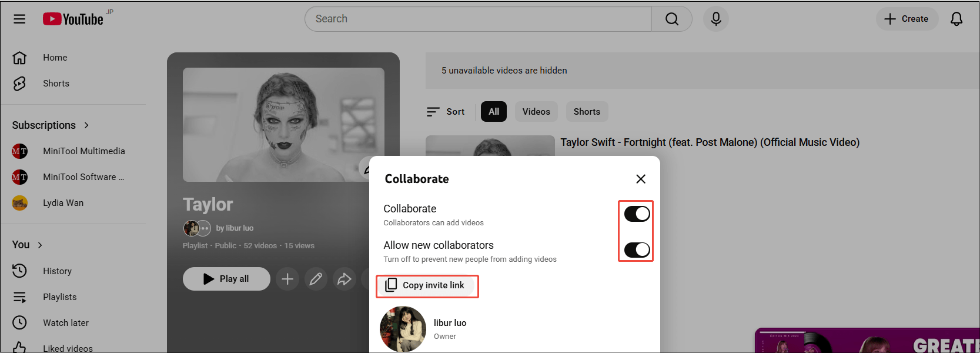Click the Home label in sidebar
Viewport: 980px width, 353px height.
(55, 58)
